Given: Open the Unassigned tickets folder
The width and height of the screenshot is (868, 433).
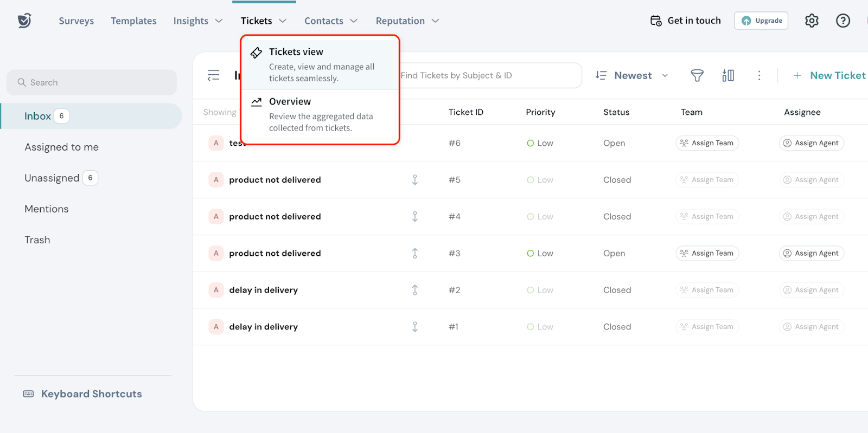Looking at the screenshot, I should click(x=52, y=178).
